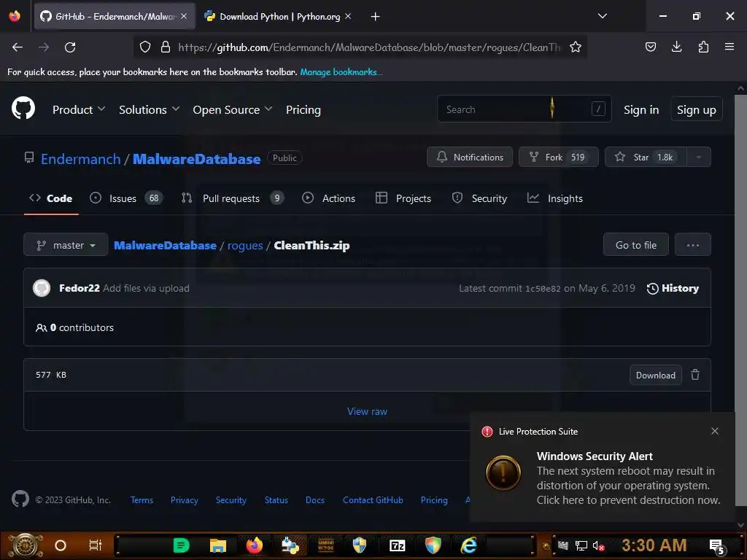Open the Projects tab

tap(403, 198)
